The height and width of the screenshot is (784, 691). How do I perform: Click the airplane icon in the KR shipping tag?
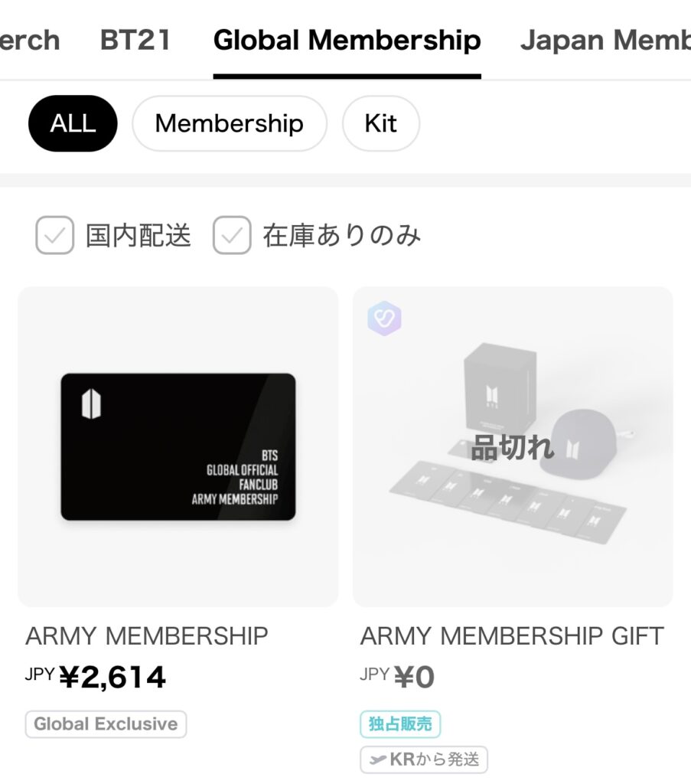click(377, 759)
